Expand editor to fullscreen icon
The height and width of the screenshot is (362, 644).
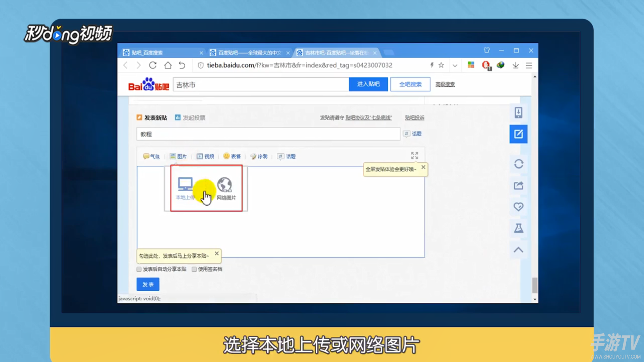pyautogui.click(x=415, y=156)
